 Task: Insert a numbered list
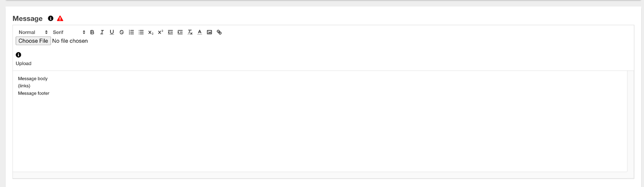(x=131, y=32)
